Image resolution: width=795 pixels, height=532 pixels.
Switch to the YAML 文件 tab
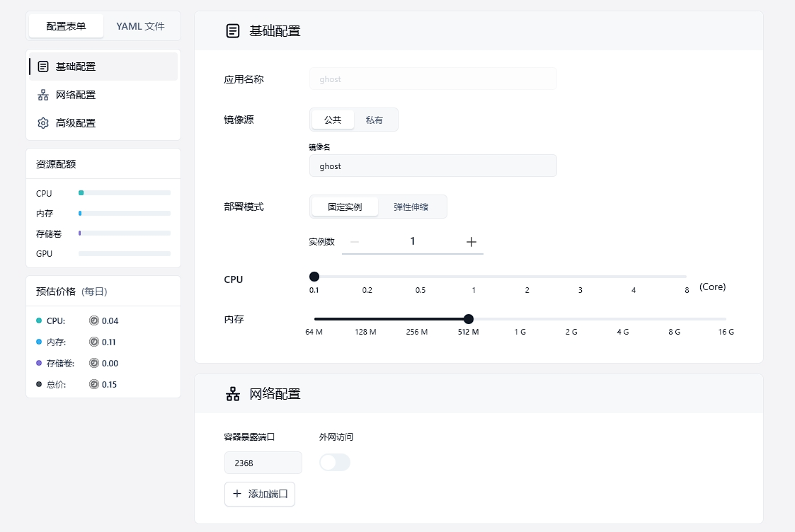[x=140, y=26]
